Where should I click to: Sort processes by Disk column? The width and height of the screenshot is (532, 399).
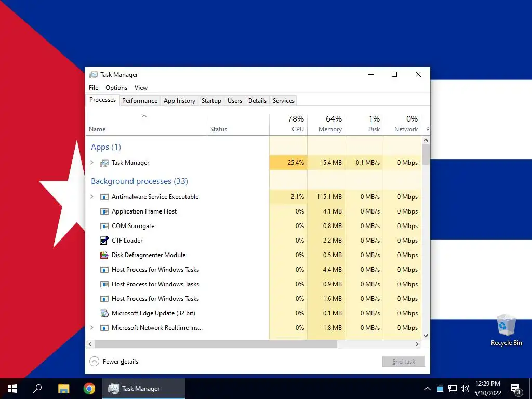(364, 125)
